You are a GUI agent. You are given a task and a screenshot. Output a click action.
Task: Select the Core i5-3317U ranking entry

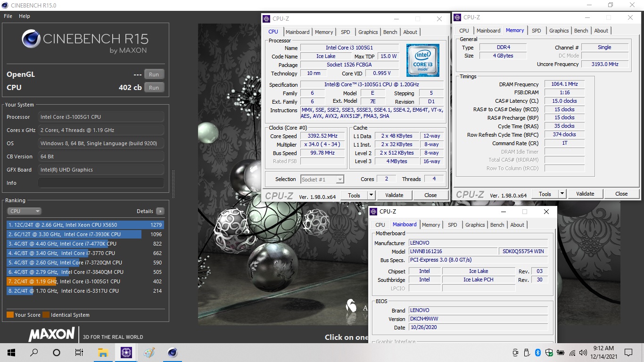click(x=85, y=291)
